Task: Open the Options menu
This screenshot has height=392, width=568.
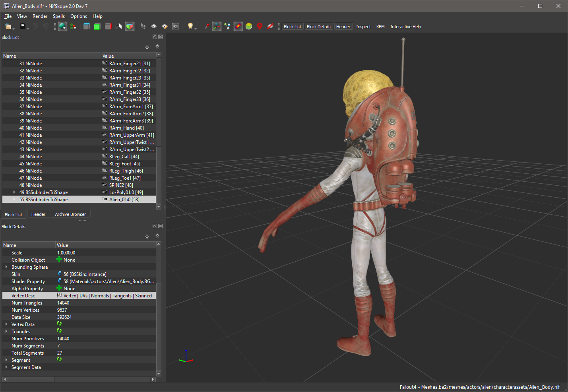Action: click(79, 16)
